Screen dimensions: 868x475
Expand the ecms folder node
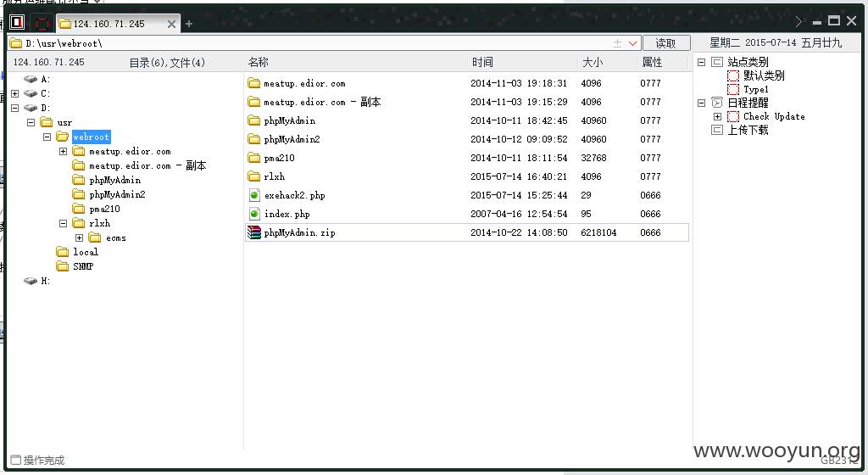coord(79,237)
